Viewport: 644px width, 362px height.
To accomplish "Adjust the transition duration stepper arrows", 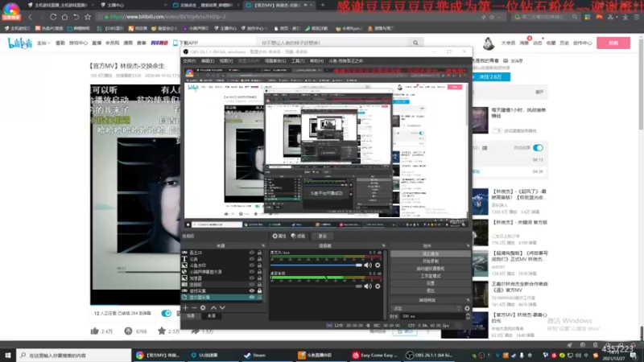I will [x=468, y=316].
